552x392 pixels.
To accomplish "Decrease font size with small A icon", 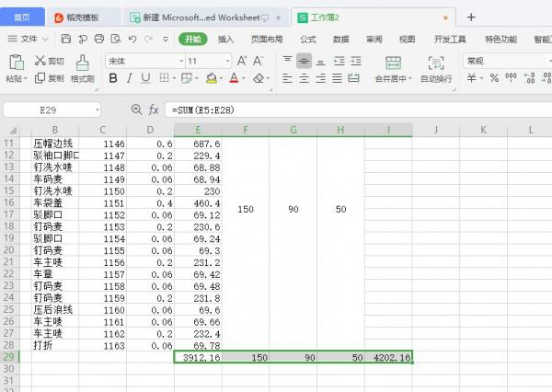I will point(258,61).
